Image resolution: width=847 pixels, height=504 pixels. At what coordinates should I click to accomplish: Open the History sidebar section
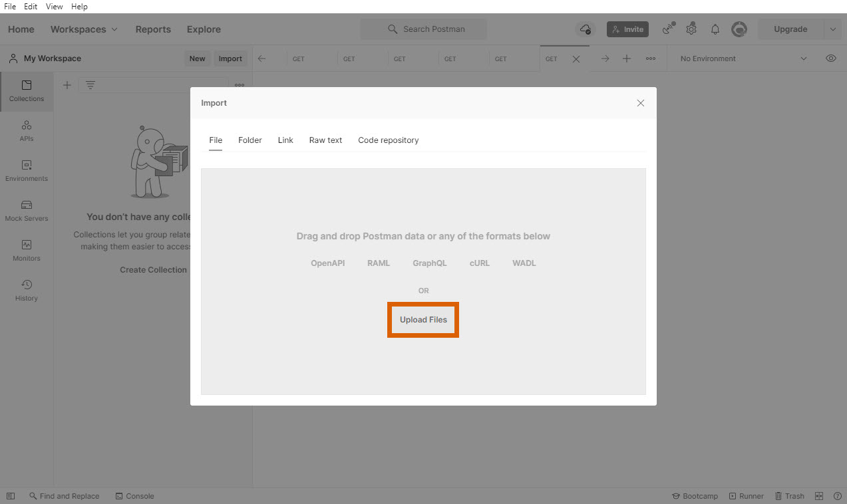(27, 291)
